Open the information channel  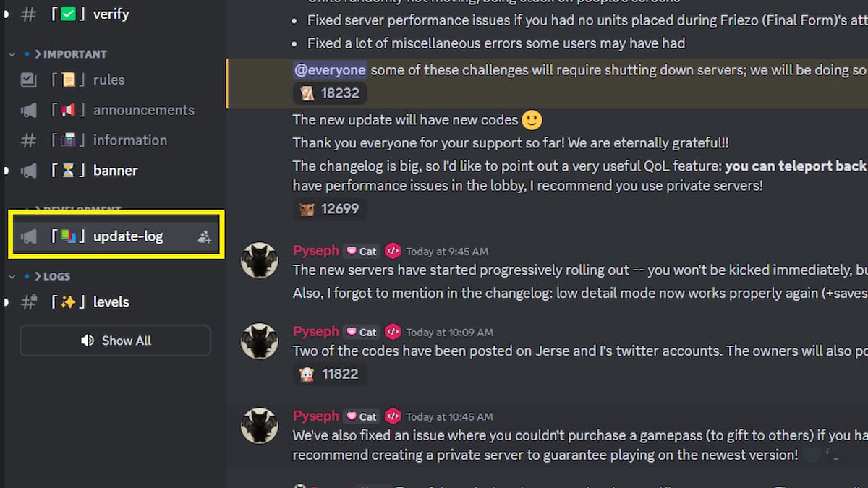tap(130, 140)
